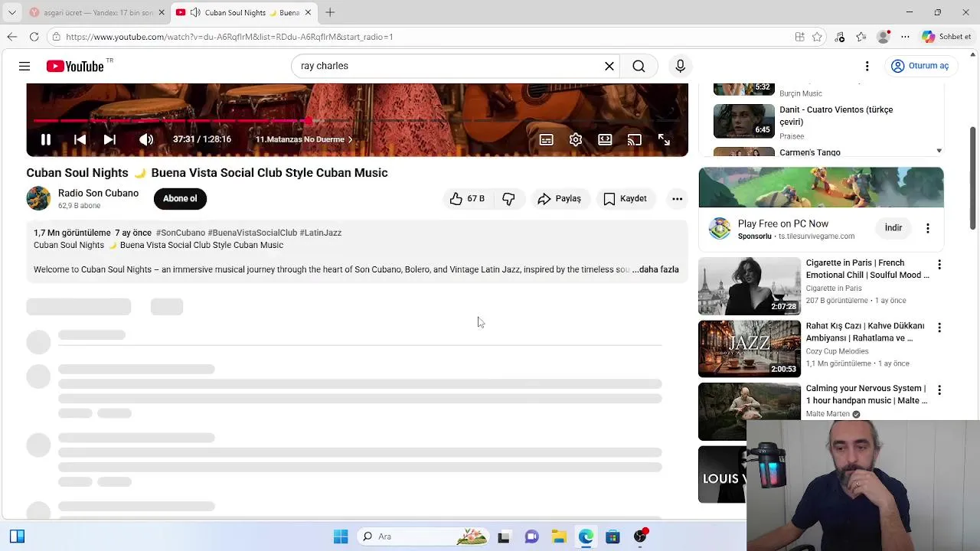Clear the search box with X
Image resolution: width=980 pixels, height=551 pixels.
(609, 66)
